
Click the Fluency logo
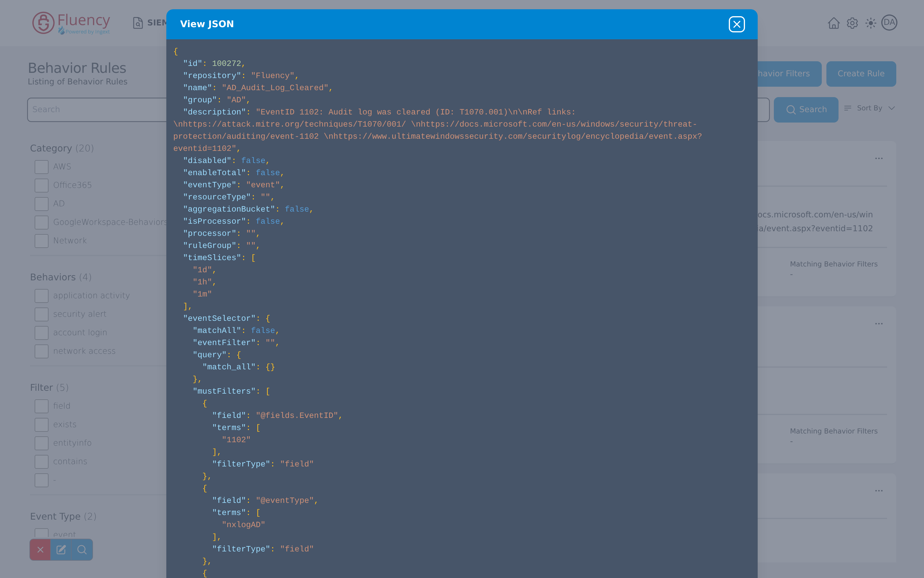click(x=71, y=23)
